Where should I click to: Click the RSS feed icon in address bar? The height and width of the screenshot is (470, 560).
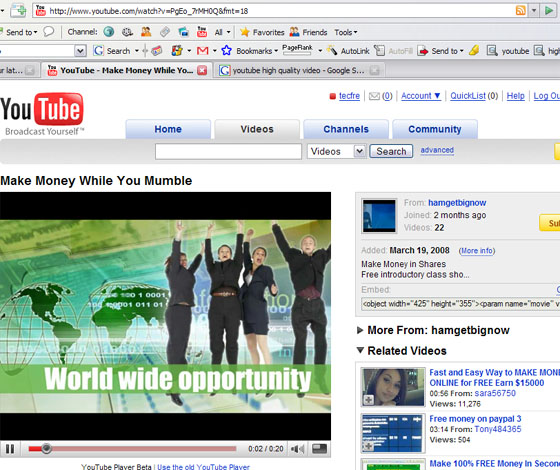coord(521,10)
